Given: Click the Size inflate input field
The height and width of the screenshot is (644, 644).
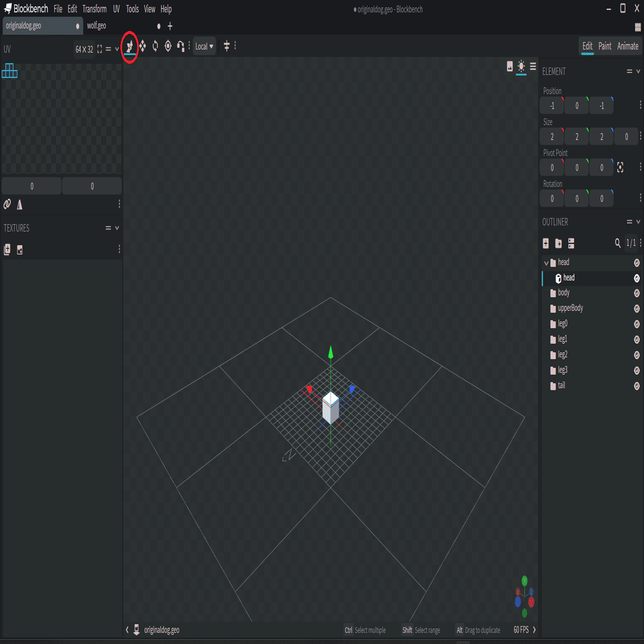Looking at the screenshot, I should tap(626, 136).
